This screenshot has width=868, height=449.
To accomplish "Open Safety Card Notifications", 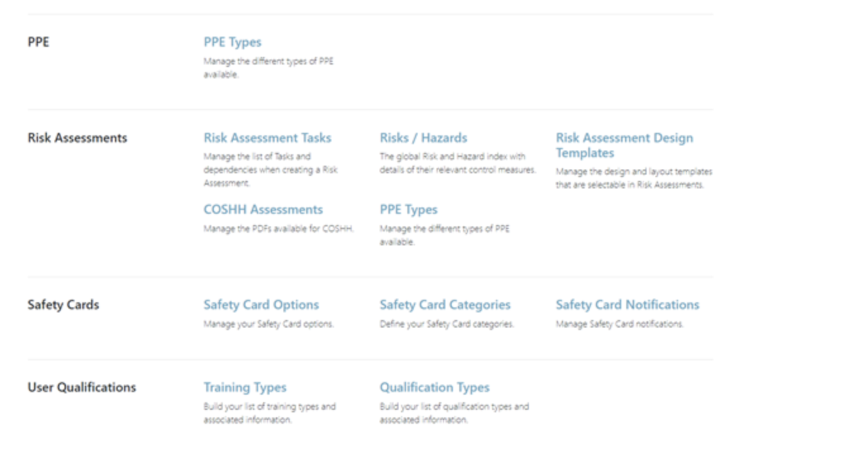I will 628,304.
